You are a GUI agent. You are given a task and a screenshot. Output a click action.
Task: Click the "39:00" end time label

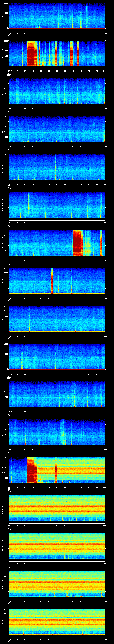(105, 639)
